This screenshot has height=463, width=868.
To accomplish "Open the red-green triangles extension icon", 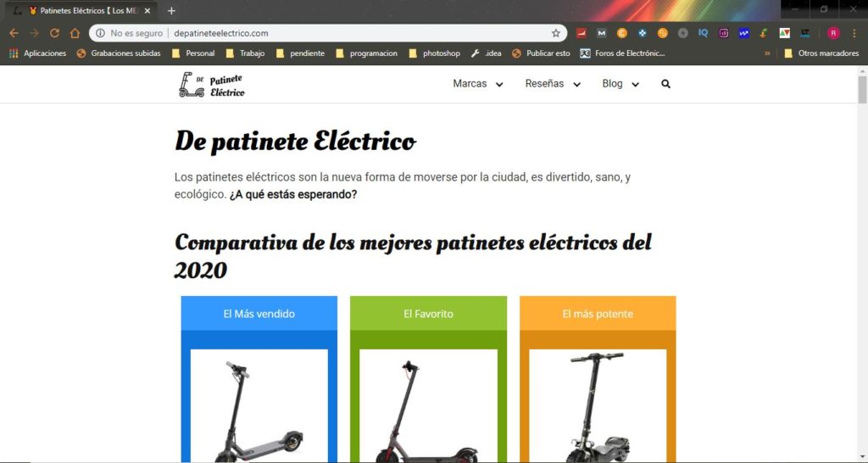I will pos(784,33).
